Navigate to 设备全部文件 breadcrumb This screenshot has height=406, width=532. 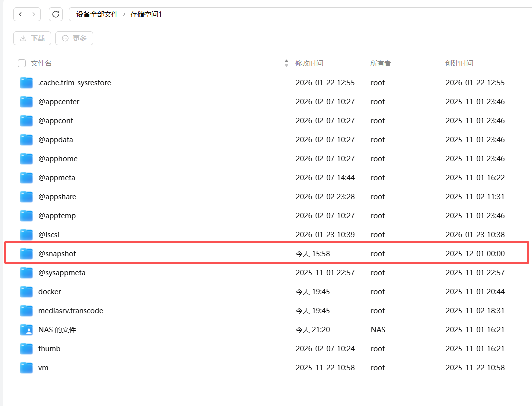click(x=97, y=14)
